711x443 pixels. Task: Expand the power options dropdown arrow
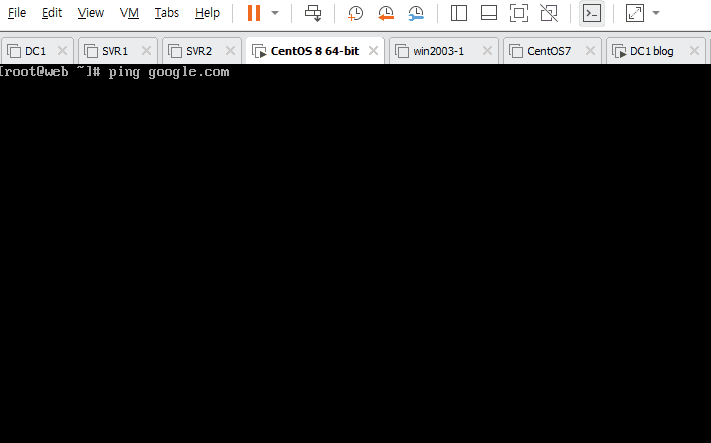(275, 13)
